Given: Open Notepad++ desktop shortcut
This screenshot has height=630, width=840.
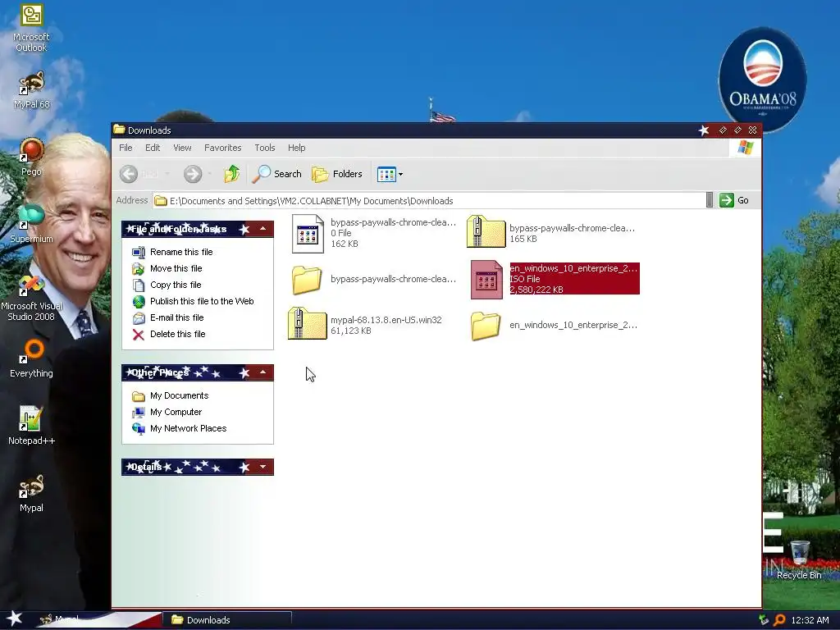Looking at the screenshot, I should [31, 426].
